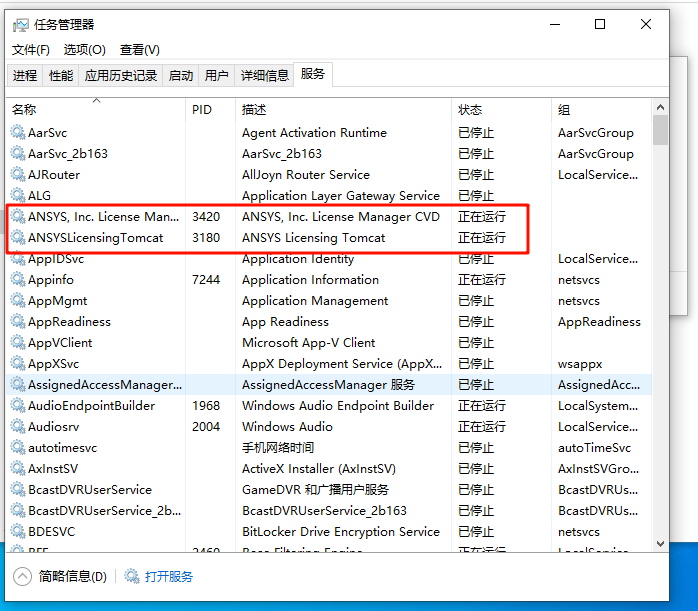Click the gear icon beside AppMgmt
This screenshot has height=611, width=698.
click(x=18, y=300)
